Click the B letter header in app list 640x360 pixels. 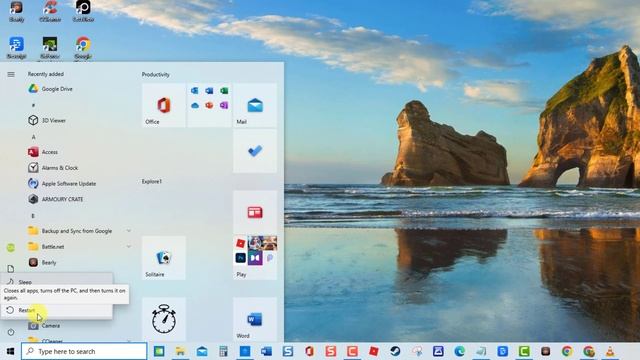coord(33,216)
